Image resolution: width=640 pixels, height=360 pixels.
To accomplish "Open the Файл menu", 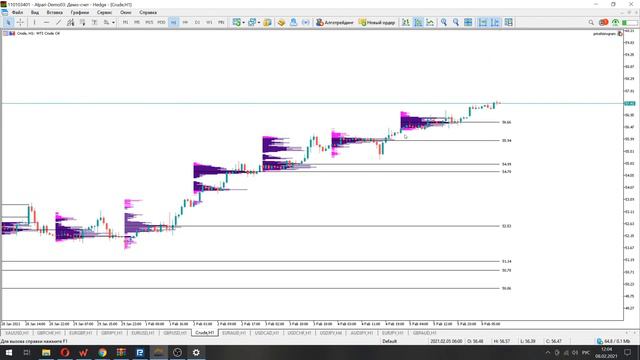I will tap(18, 12).
